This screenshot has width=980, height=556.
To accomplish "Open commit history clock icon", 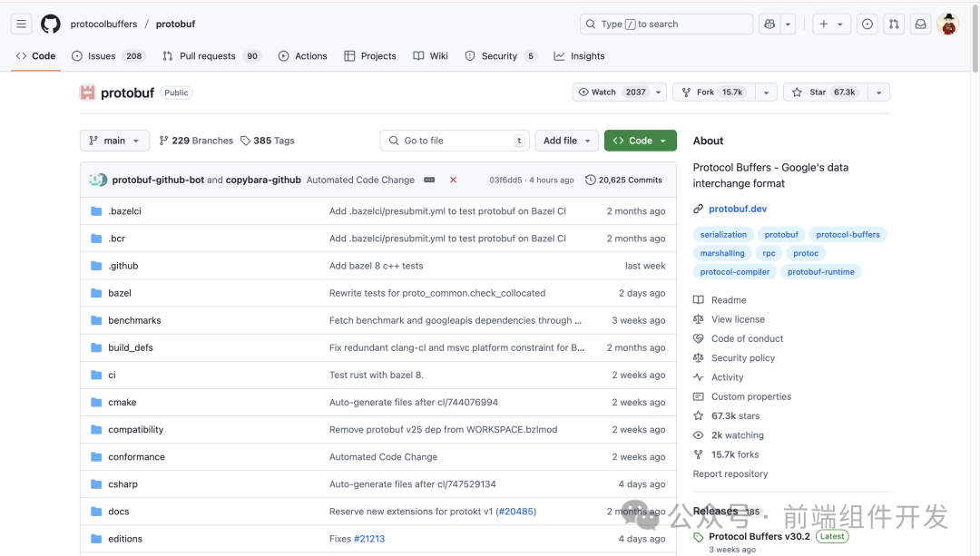I will click(x=590, y=180).
